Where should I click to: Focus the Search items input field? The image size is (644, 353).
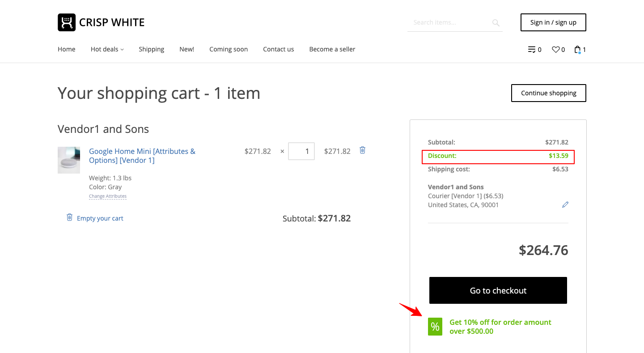[449, 22]
